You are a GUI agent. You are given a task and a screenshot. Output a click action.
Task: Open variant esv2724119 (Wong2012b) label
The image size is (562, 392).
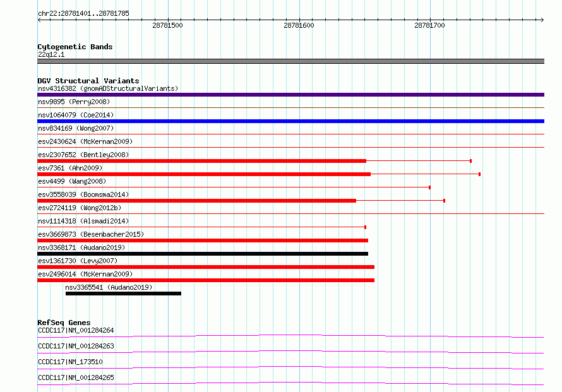tap(80, 208)
